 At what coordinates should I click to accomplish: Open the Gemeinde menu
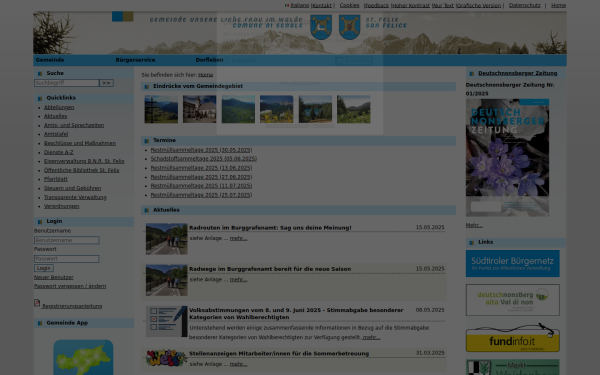50,60
